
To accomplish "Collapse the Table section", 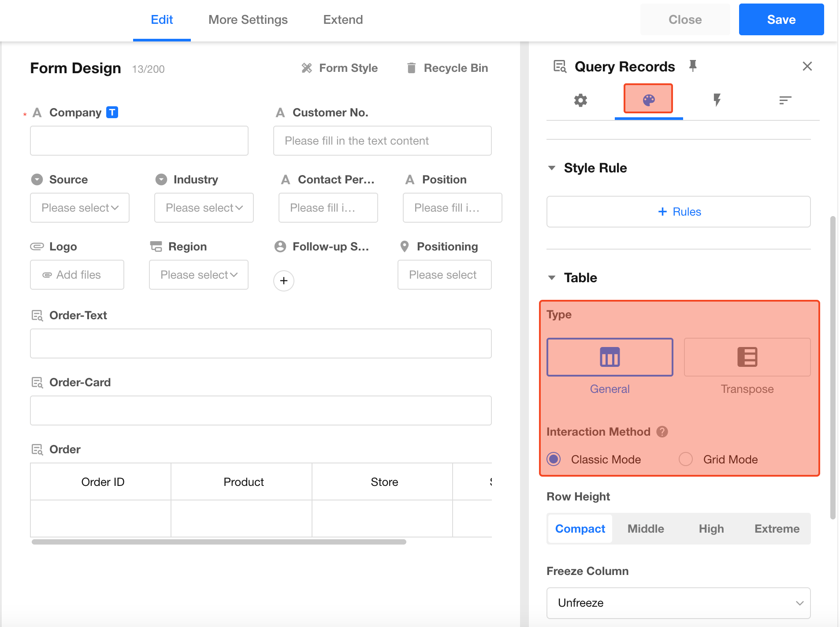I will coord(551,278).
